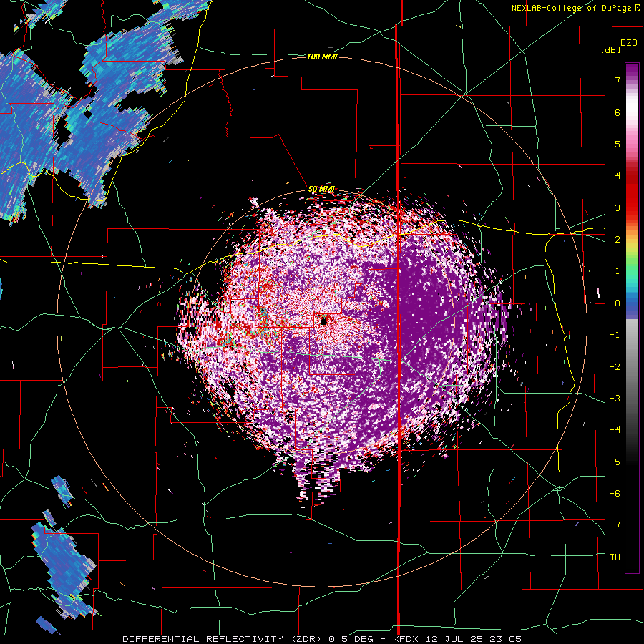Click the 3 value on color scale
The image size is (644, 644).
pos(618,208)
